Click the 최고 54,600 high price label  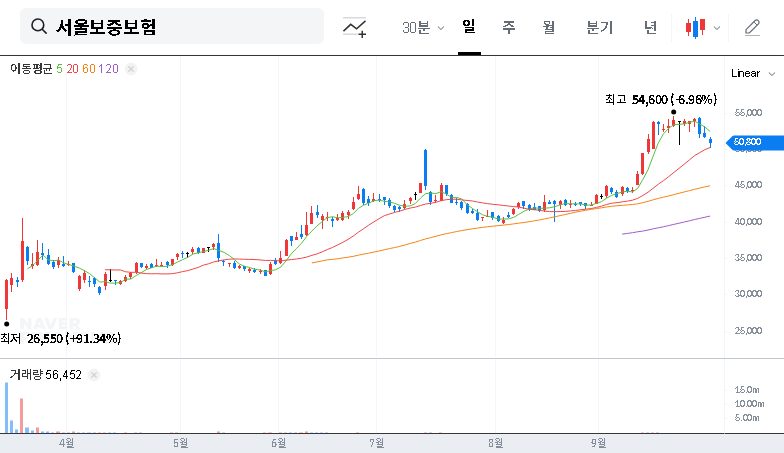[660, 100]
